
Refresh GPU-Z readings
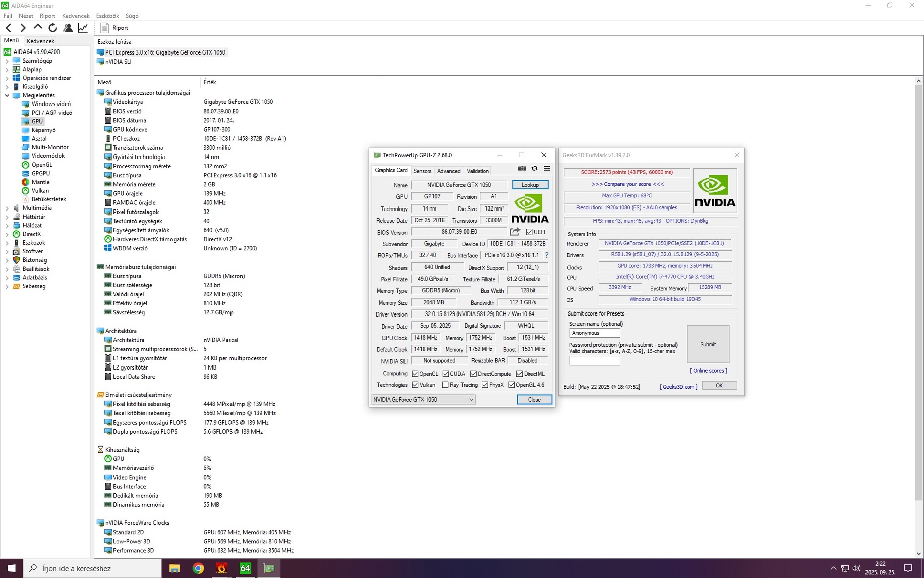(x=535, y=168)
